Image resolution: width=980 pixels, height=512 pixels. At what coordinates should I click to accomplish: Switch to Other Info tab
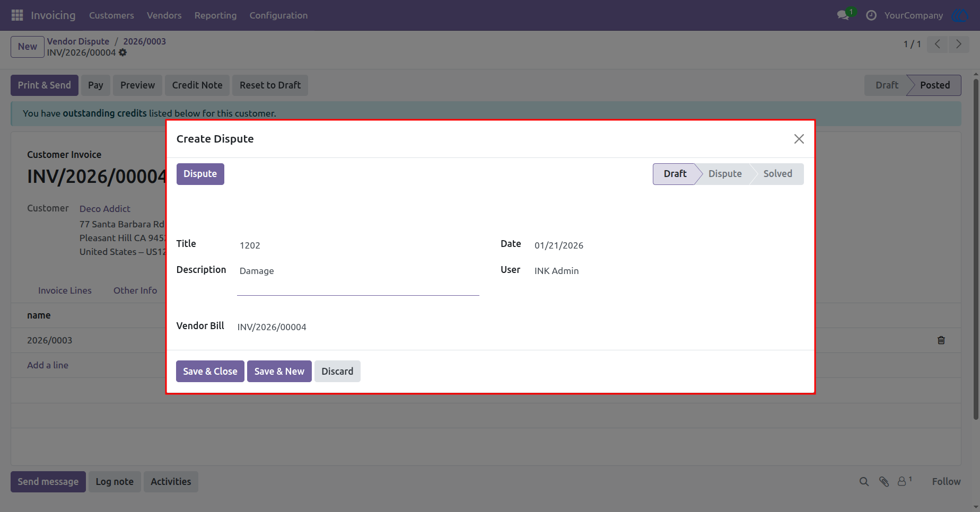tap(135, 290)
